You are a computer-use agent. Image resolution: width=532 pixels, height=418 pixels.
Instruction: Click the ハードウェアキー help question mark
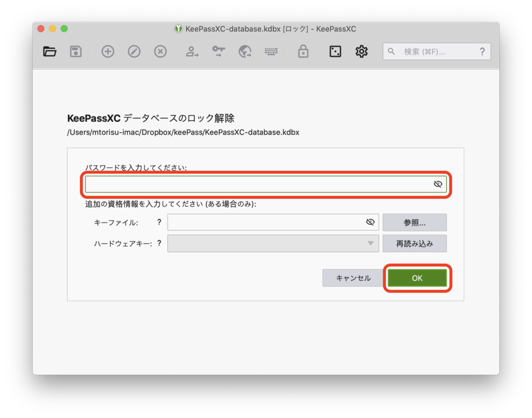coord(159,243)
